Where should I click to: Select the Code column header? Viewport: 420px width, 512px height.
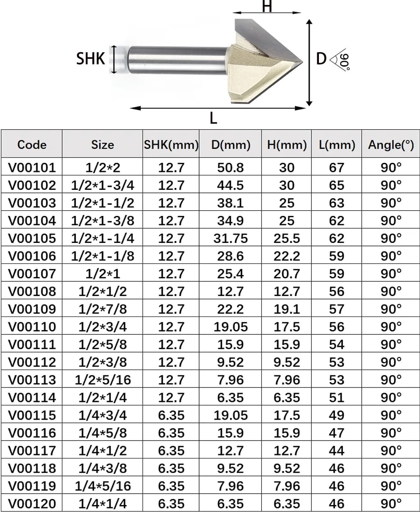click(31, 145)
